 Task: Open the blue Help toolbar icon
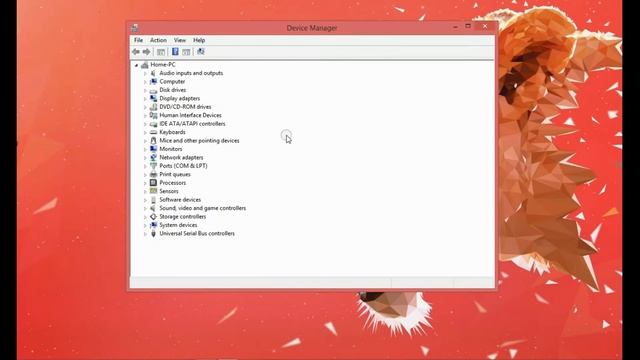pos(175,52)
